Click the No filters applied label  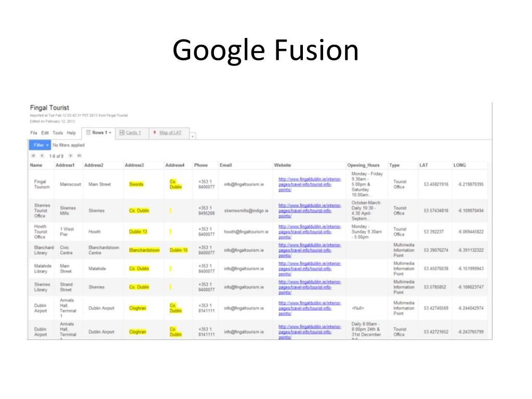(69, 145)
